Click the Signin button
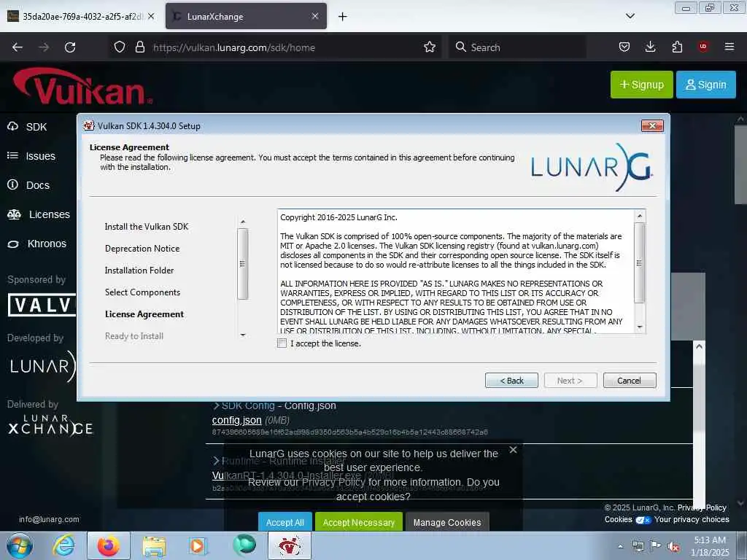Image resolution: width=747 pixels, height=560 pixels. pyautogui.click(x=706, y=85)
